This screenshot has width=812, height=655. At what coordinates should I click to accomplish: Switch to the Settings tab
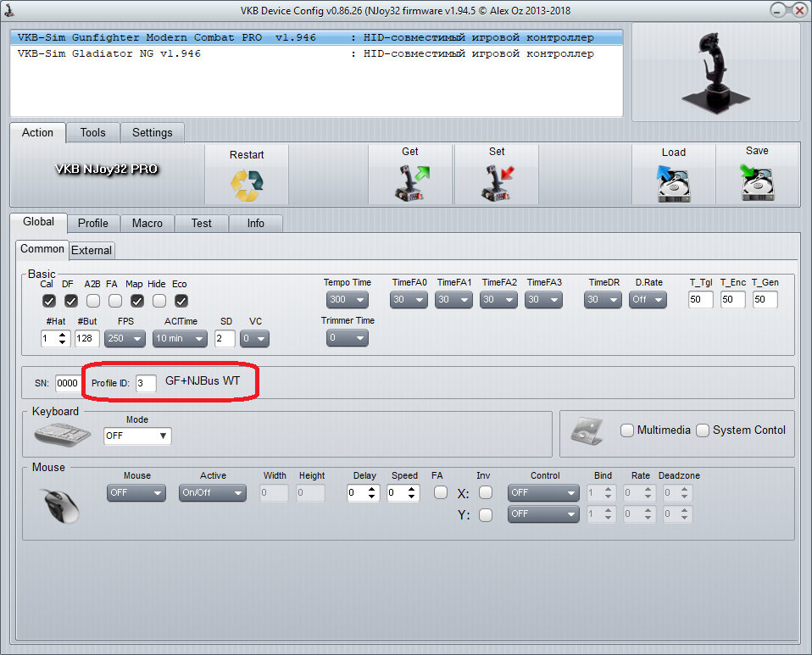[x=153, y=132]
